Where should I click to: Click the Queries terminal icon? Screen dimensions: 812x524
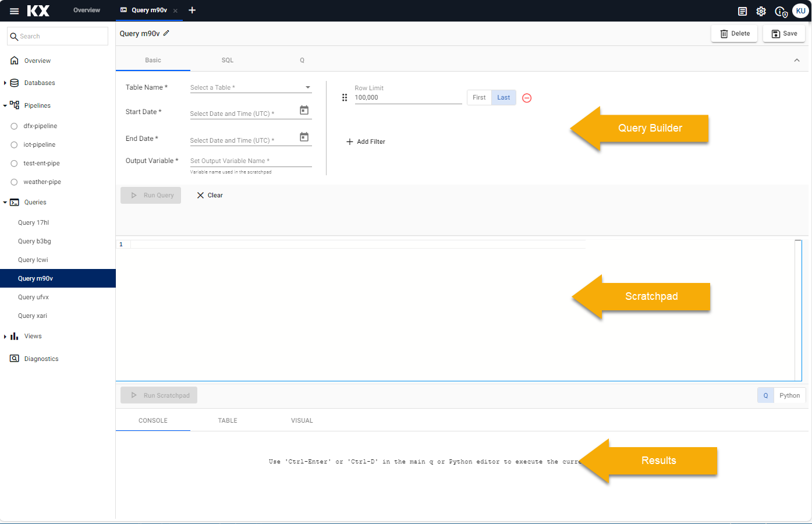point(15,202)
